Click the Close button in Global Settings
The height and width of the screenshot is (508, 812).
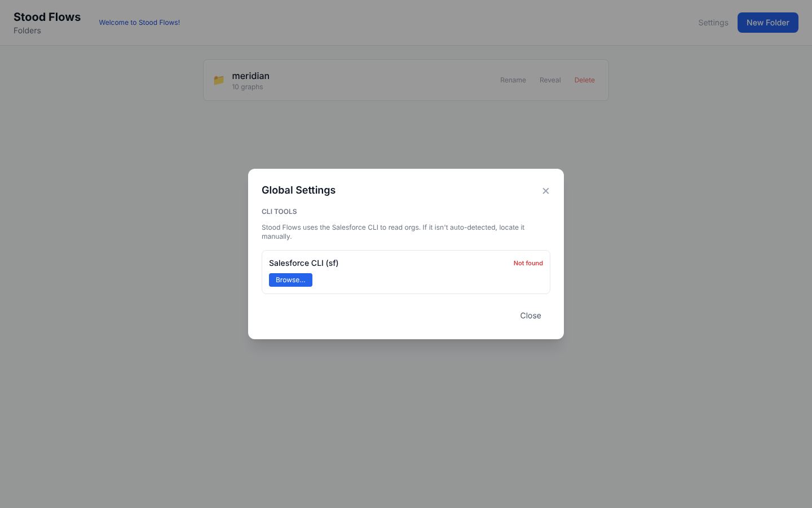click(x=531, y=316)
